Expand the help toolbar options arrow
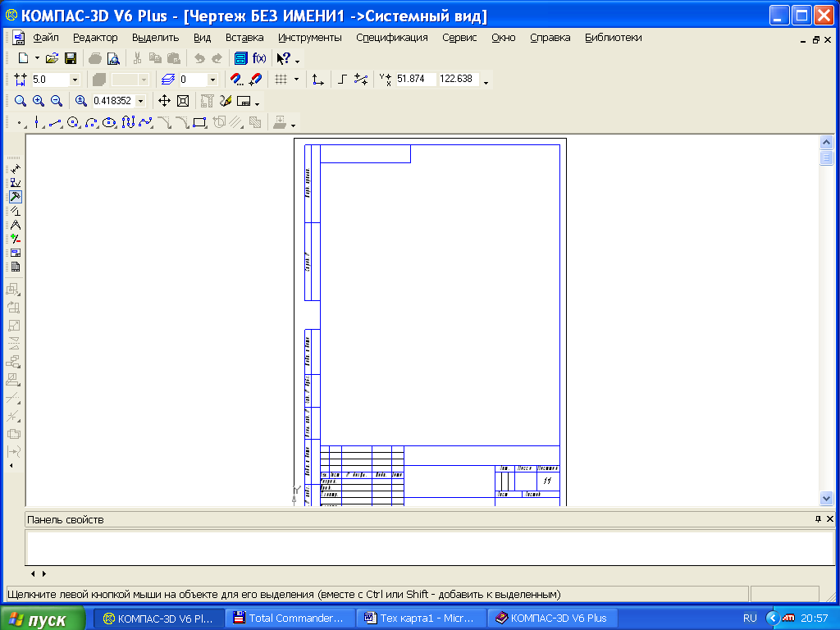 pos(297,61)
